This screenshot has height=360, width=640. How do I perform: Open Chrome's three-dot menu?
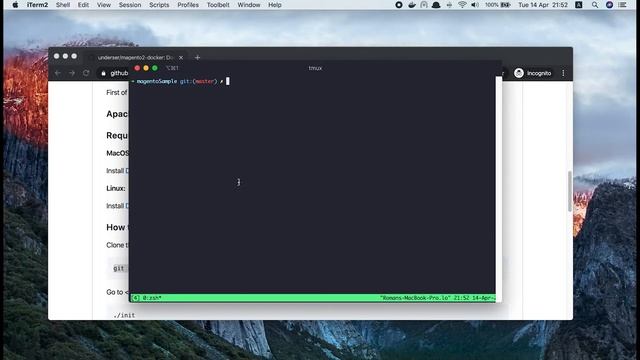click(563, 73)
